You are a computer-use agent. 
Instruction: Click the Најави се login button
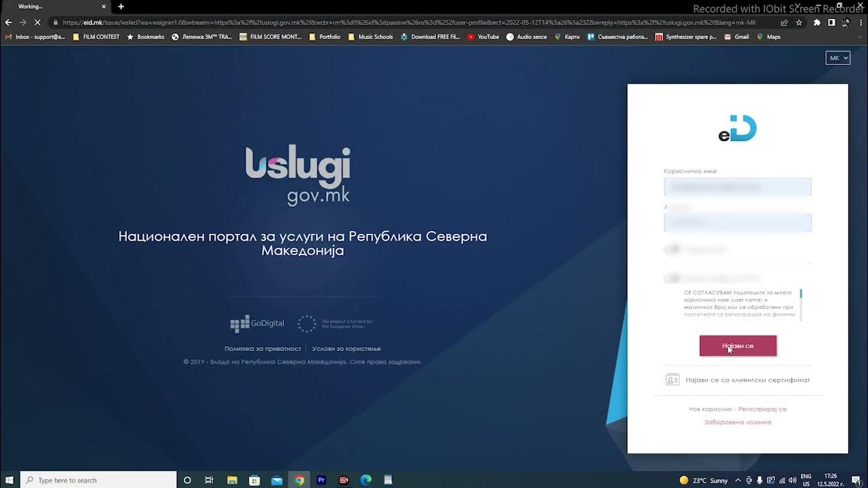(738, 346)
